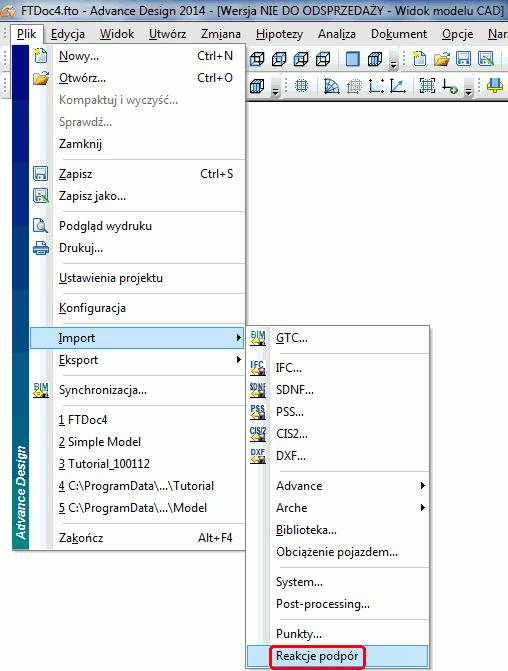Select the second cube view icon in toolbar
The image size is (508, 671).
[279, 59]
